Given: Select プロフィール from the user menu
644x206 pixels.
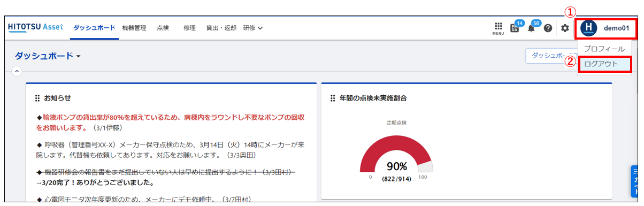Looking at the screenshot, I should pyautogui.click(x=604, y=49).
